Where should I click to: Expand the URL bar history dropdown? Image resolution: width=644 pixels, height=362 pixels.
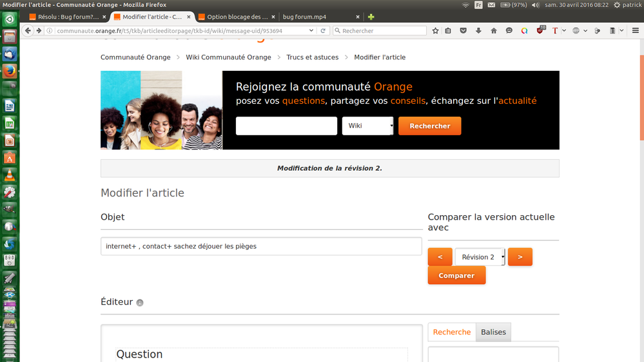311,30
